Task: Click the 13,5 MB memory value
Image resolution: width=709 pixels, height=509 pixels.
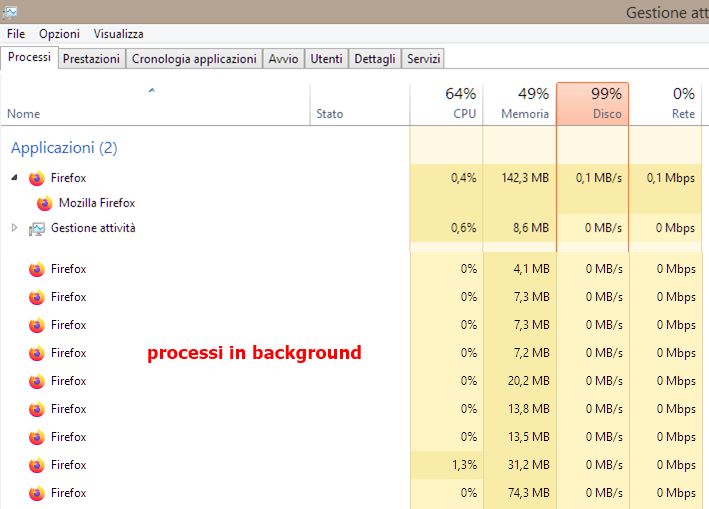Action: (529, 437)
